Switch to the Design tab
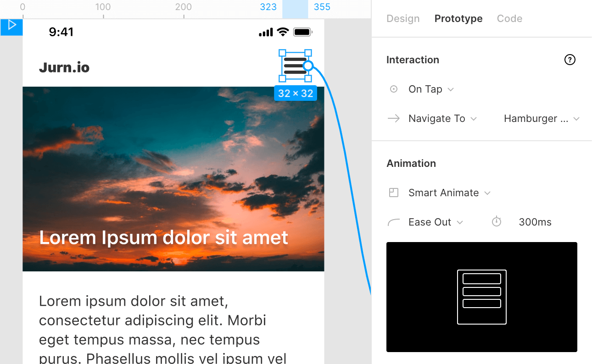The height and width of the screenshot is (364, 592). point(403,18)
